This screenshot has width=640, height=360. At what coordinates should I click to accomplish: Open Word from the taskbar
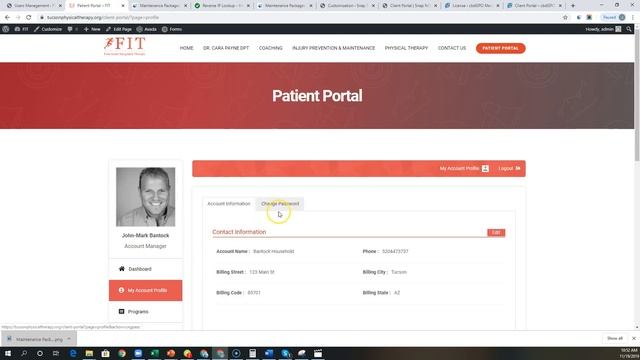pyautogui.click(x=269, y=353)
